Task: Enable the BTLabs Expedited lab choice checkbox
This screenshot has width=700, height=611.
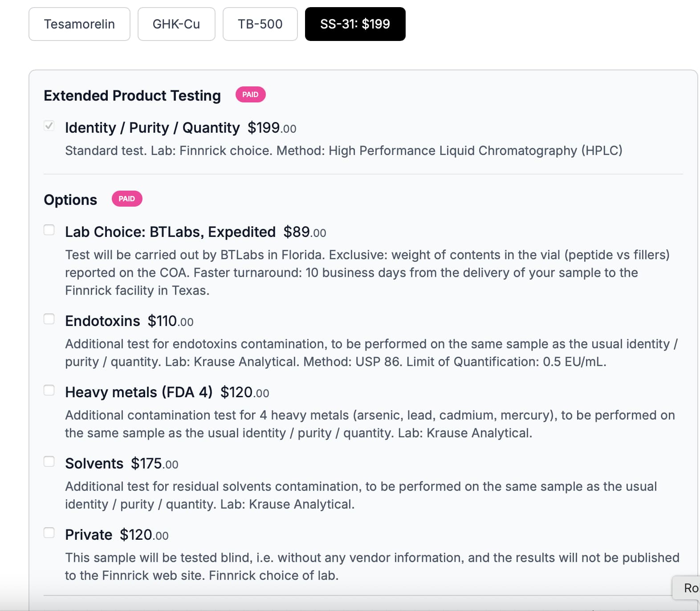Action: coord(49,230)
